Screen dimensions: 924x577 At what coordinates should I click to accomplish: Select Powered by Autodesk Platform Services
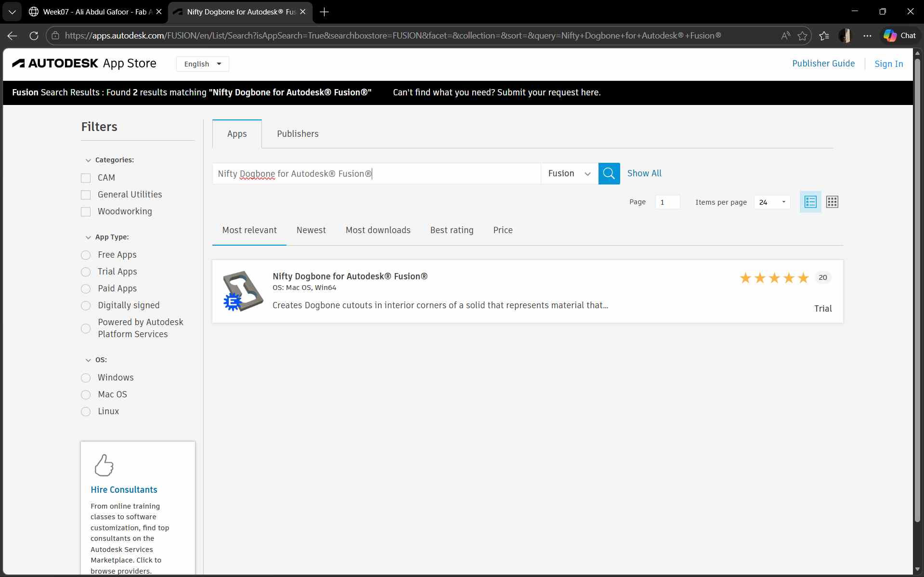coord(86,328)
